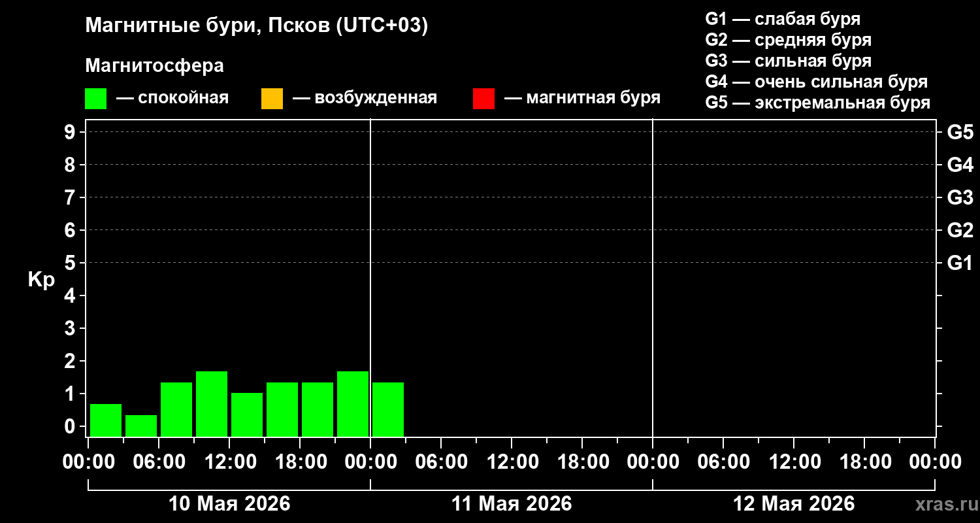Click the 'G2 — средняя буря' legend line
Image resolution: width=980 pixels, height=523 pixels.
(x=788, y=40)
